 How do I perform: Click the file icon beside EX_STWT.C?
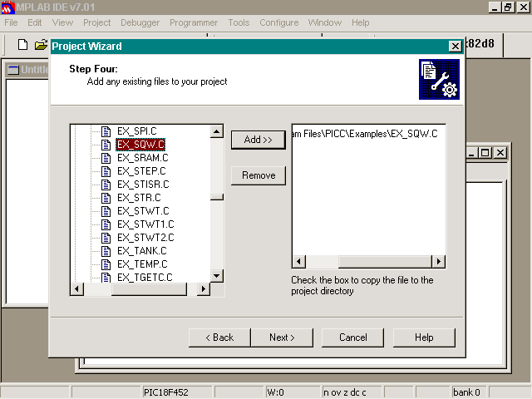pyautogui.click(x=106, y=211)
